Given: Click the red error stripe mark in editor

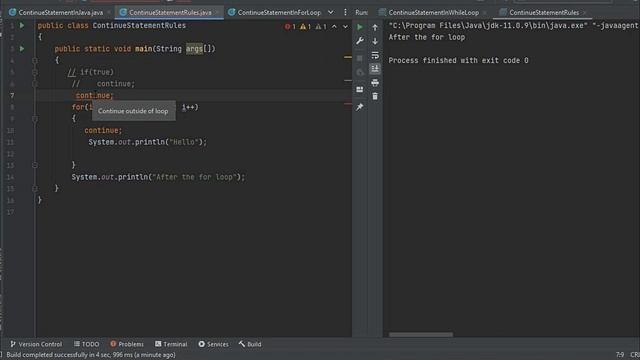Looking at the screenshot, I should [348, 104].
